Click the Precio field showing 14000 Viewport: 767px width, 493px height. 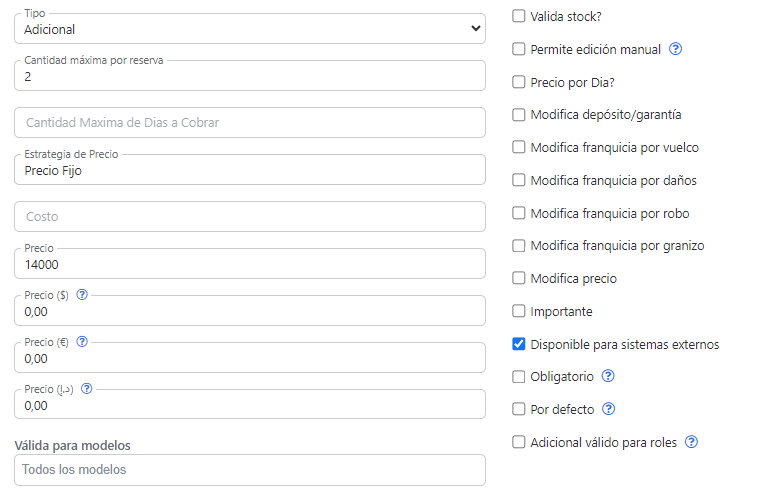click(250, 265)
